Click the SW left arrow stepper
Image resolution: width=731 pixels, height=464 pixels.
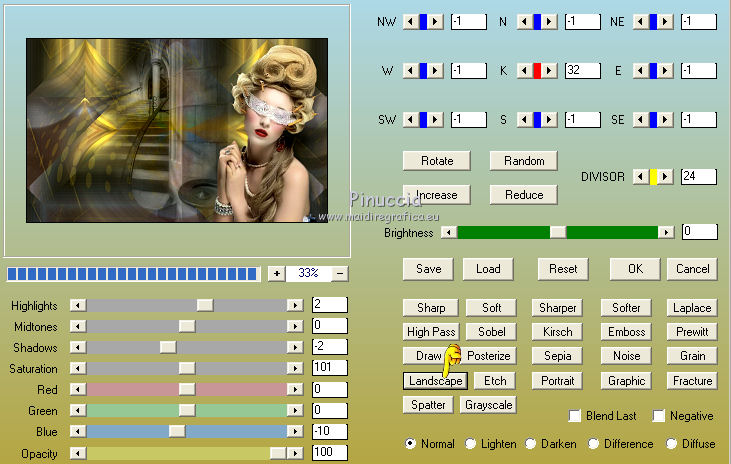(x=410, y=120)
